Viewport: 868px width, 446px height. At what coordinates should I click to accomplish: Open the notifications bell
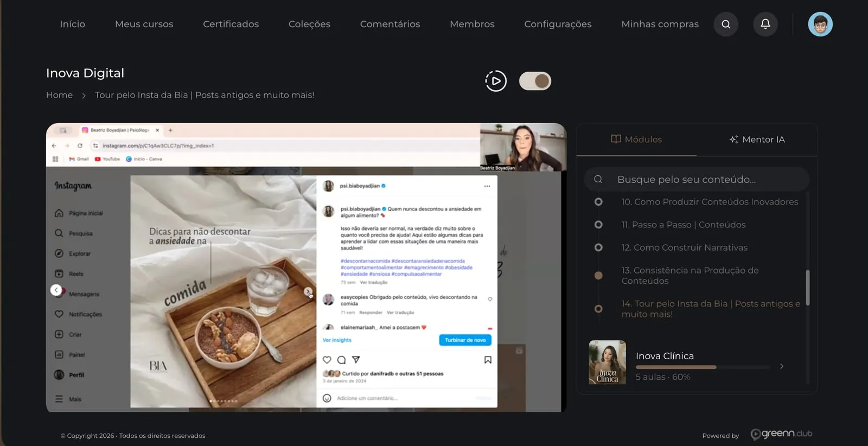point(765,24)
